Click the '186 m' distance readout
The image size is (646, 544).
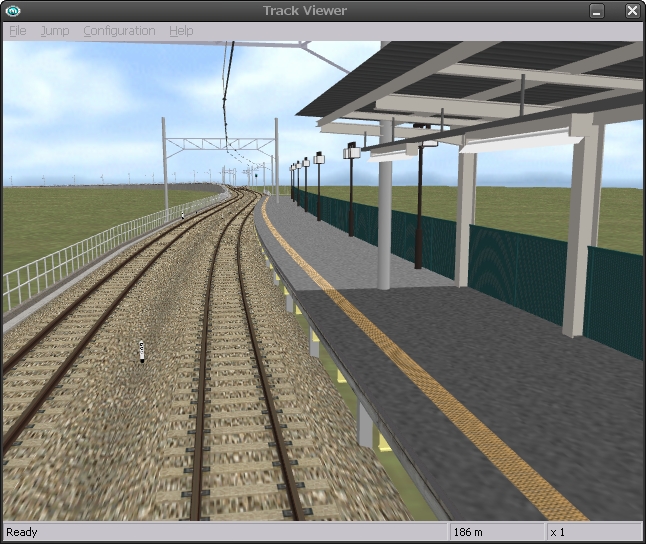click(468, 532)
